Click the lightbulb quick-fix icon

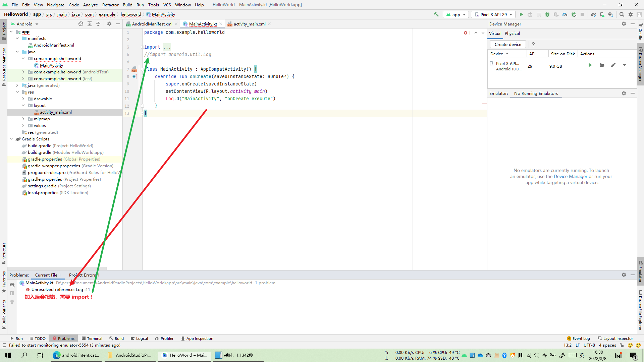pyautogui.click(x=12, y=302)
